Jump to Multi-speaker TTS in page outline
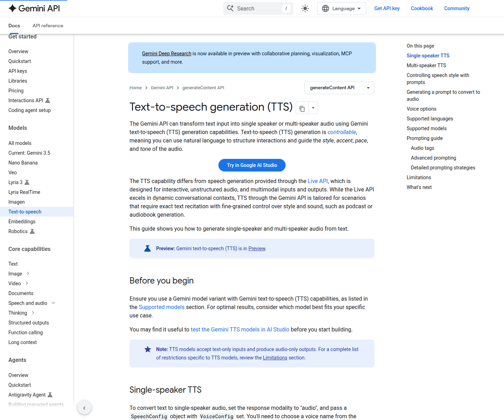The height and width of the screenshot is (420, 504). (426, 65)
